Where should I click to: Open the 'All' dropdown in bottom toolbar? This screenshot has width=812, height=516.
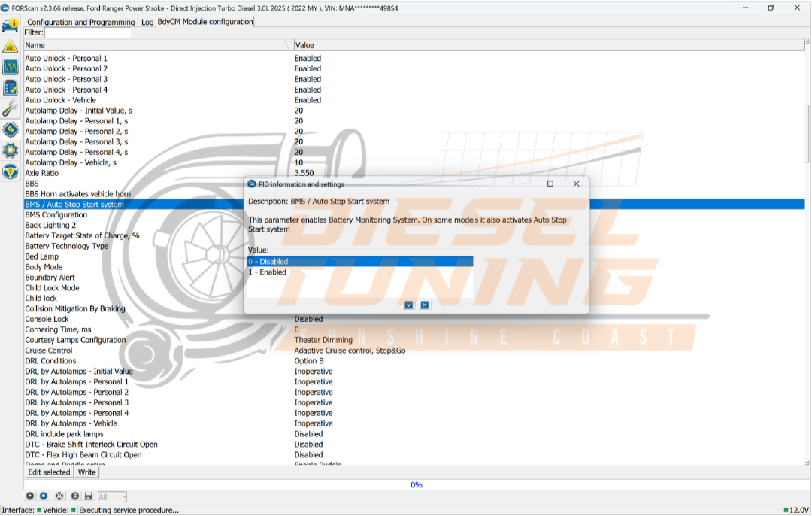pos(112,497)
